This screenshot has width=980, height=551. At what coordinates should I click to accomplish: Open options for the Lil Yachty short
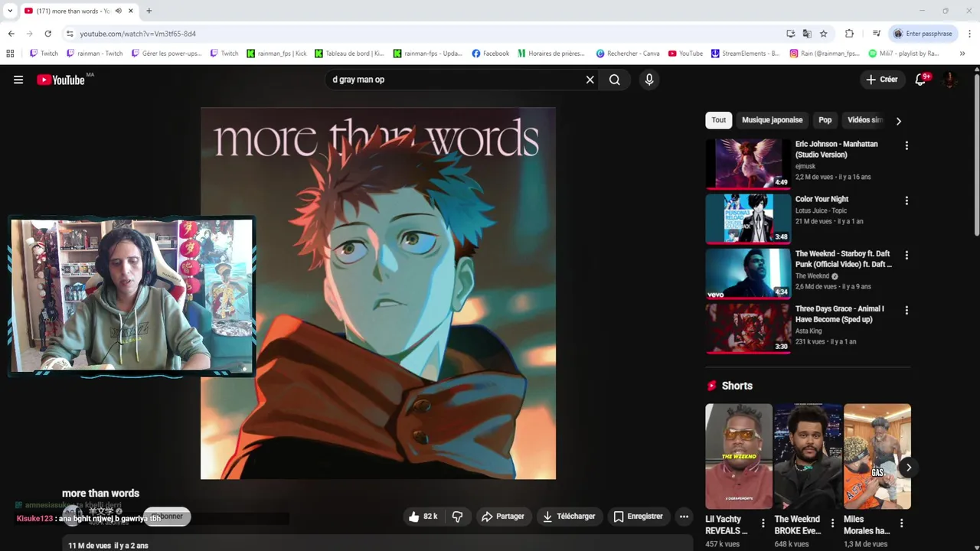click(x=763, y=523)
